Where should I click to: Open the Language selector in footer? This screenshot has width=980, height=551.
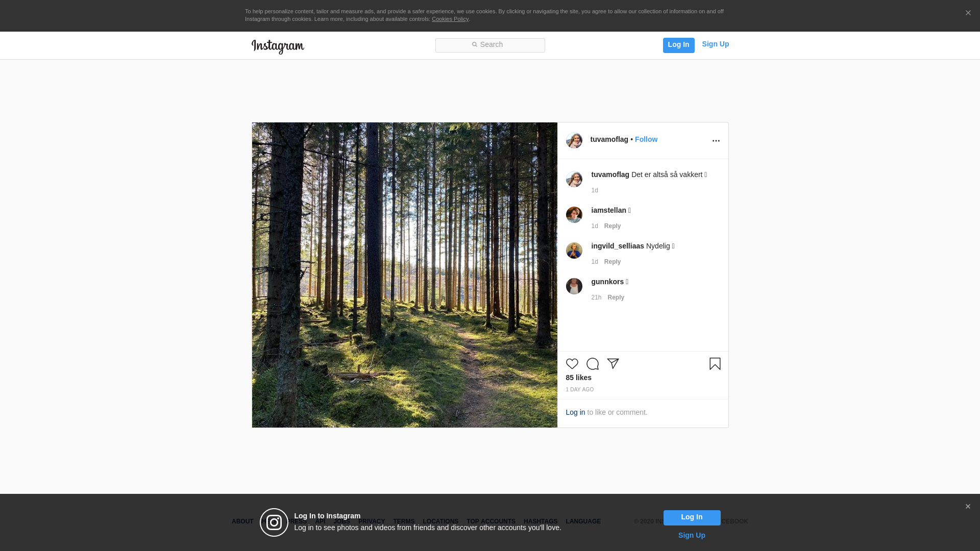(x=583, y=521)
